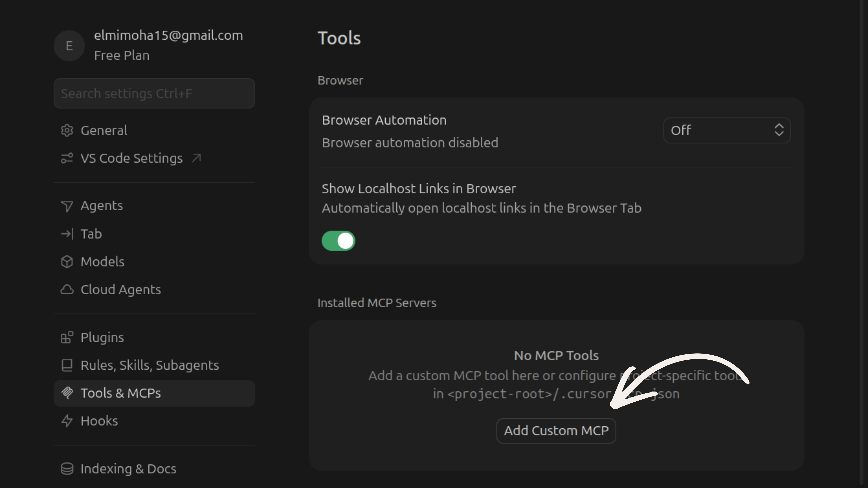
Task: Click the Add Custom MCP button
Action: pos(556,431)
